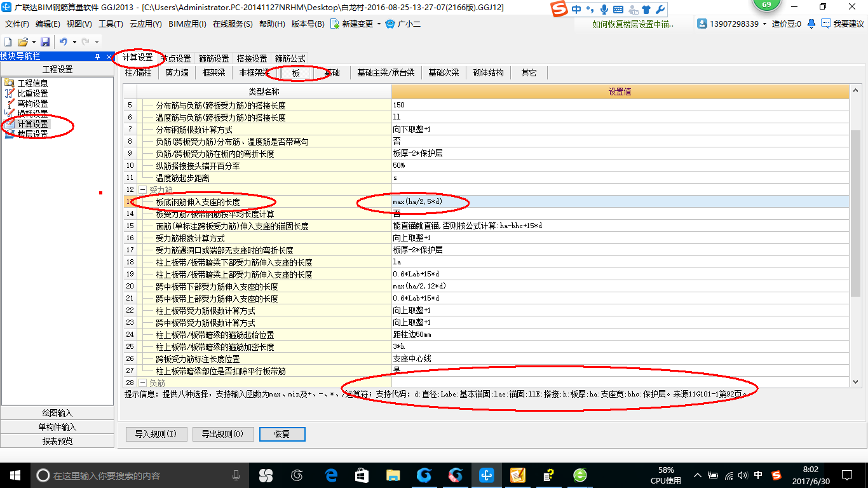This screenshot has width=868, height=488.
Task: Switch to the 搭接设置 tab
Action: [x=252, y=58]
